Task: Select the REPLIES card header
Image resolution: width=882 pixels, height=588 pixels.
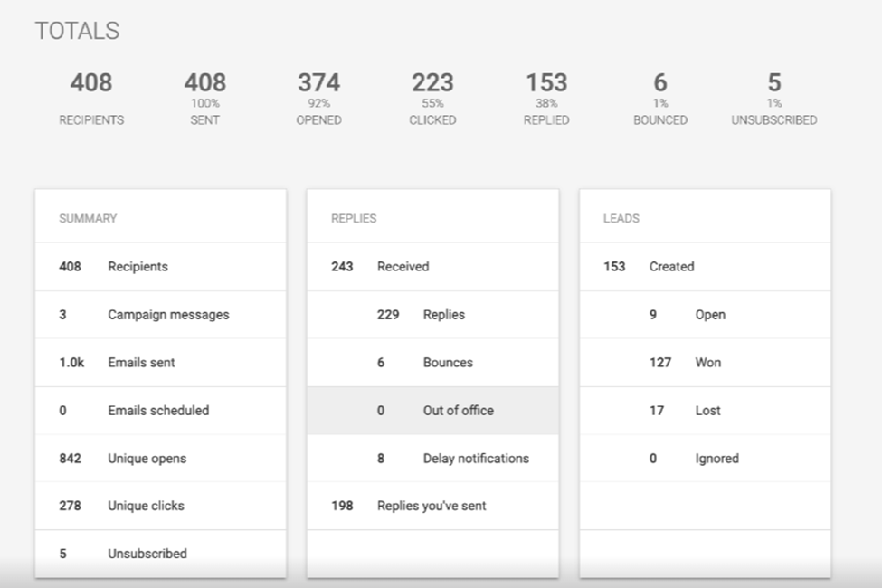Action: [354, 218]
